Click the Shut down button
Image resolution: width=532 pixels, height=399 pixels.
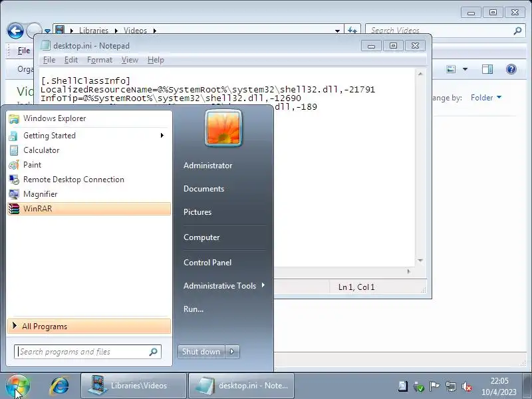tap(201, 352)
